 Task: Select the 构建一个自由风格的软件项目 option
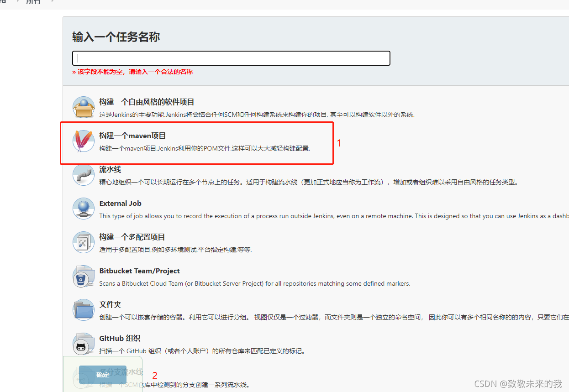(x=146, y=102)
